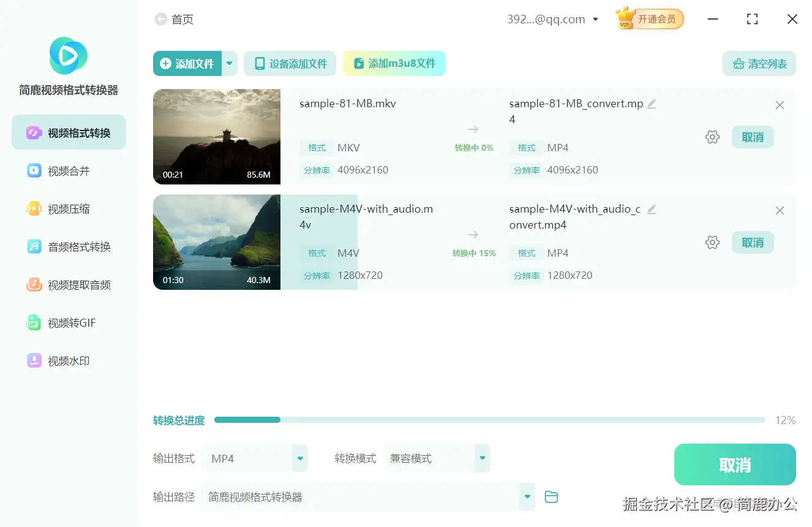The width and height of the screenshot is (812, 527).
Task: Remove sample-M4V-with_audio.m4v from the queue
Action: pyautogui.click(x=780, y=210)
